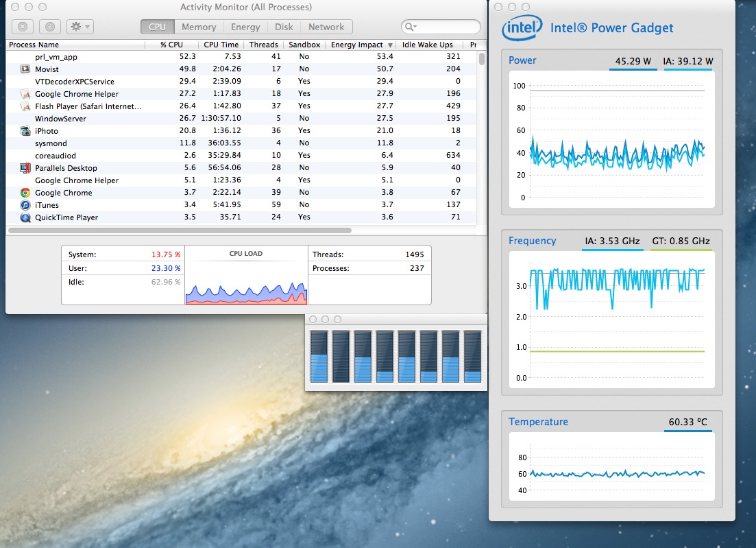
Task: Sort by Threads column
Action: (x=263, y=45)
